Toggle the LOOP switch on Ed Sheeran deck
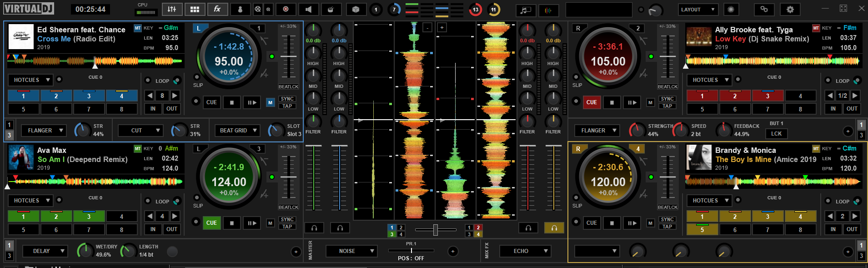 tap(177, 81)
